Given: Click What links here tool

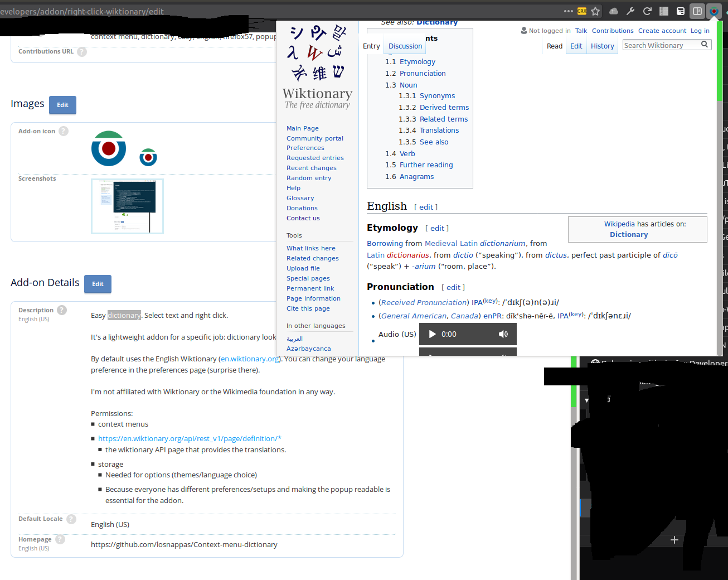Looking at the screenshot, I should point(311,248).
